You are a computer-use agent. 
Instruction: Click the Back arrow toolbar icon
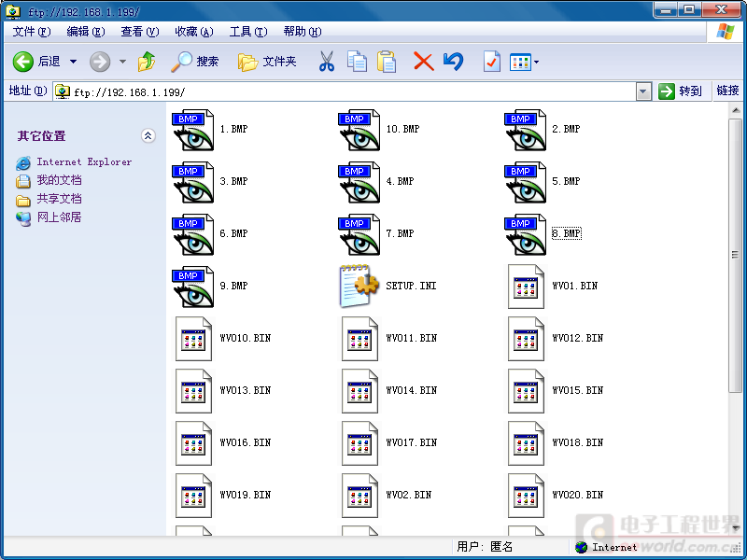pyautogui.click(x=23, y=62)
